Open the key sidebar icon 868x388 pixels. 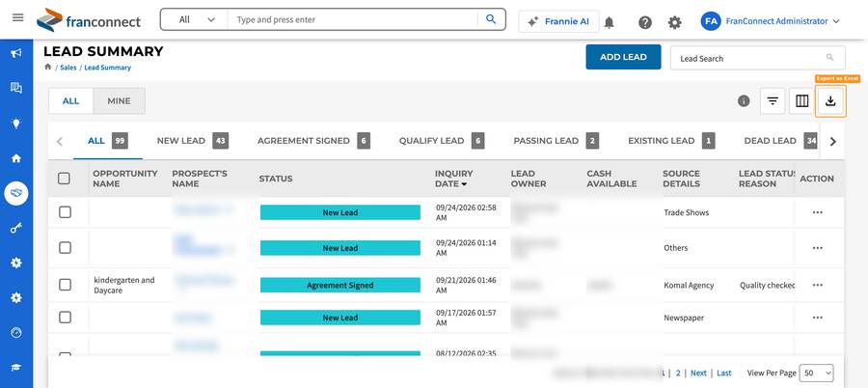(16, 228)
